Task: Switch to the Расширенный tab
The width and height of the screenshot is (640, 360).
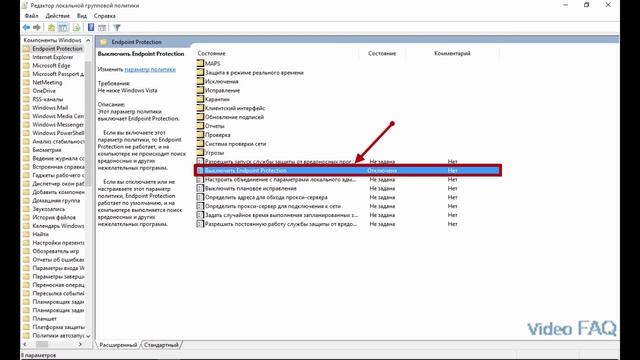Action: click(x=118, y=345)
